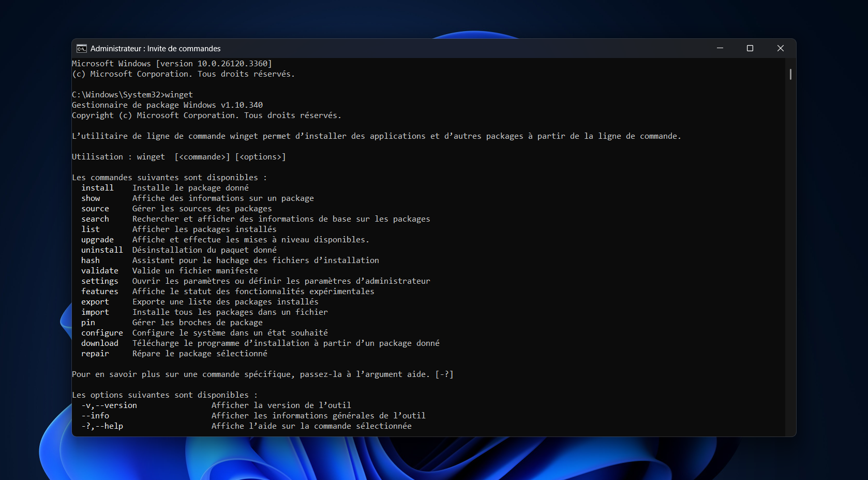
Task: Click the 'upgrade' command name
Action: click(x=97, y=240)
